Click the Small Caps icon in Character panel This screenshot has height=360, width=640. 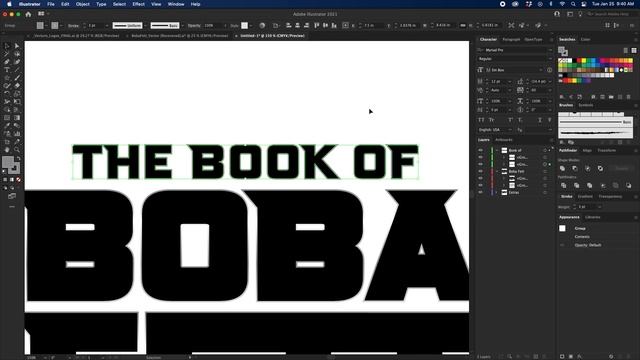[x=491, y=120]
